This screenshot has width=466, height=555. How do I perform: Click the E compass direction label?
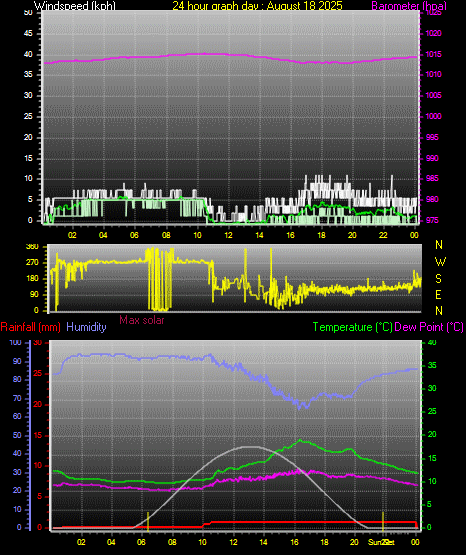(x=439, y=295)
